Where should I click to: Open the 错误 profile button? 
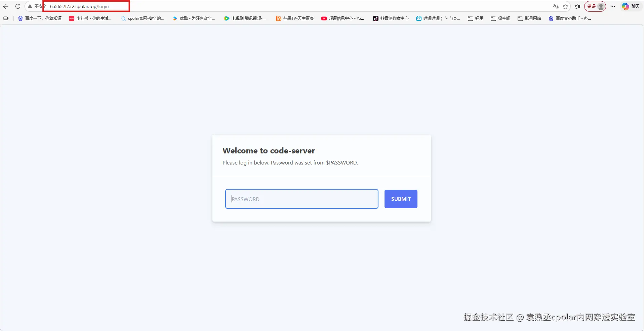595,6
